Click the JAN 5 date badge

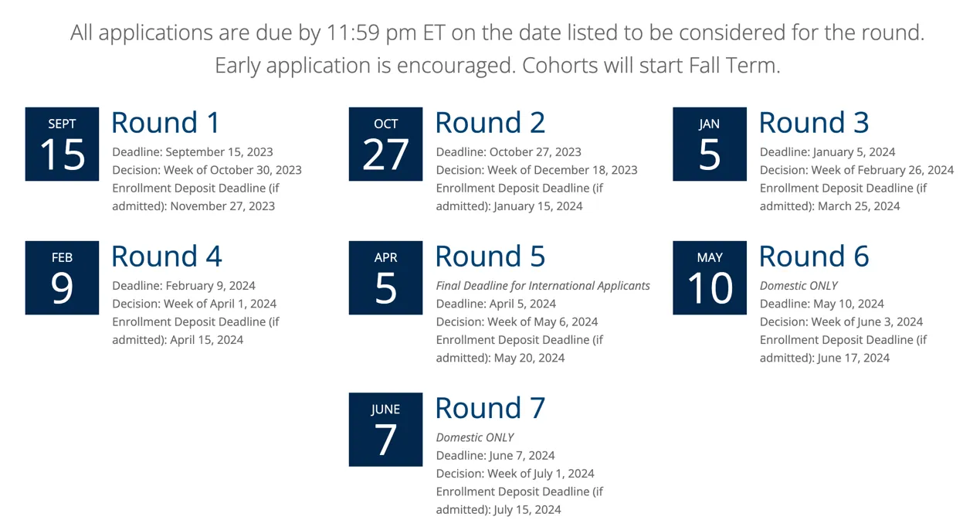pos(709,144)
